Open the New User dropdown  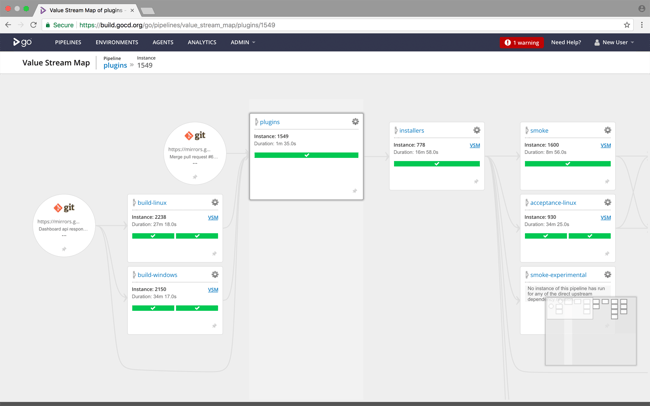pyautogui.click(x=614, y=43)
